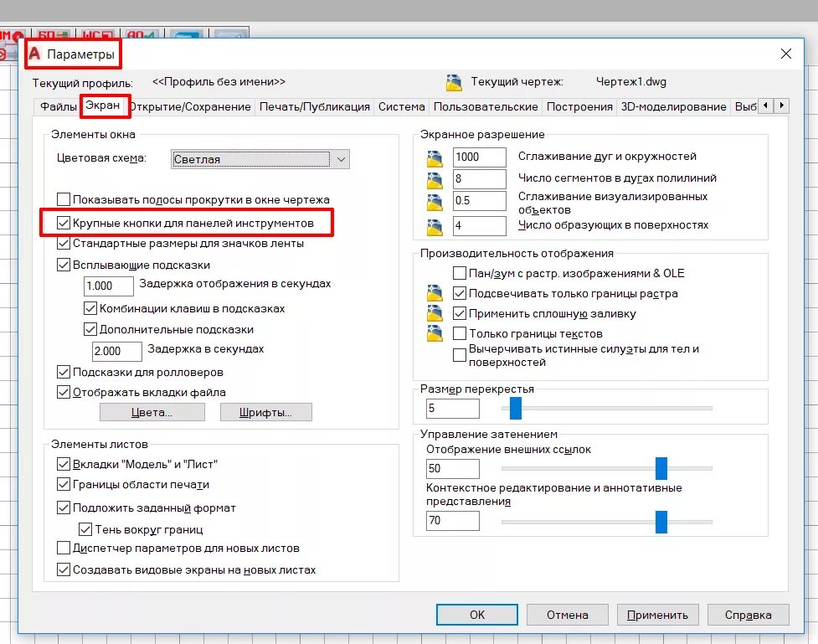
Task: Toggle Комбинации клавиш в подсказках
Action: pyautogui.click(x=90, y=308)
